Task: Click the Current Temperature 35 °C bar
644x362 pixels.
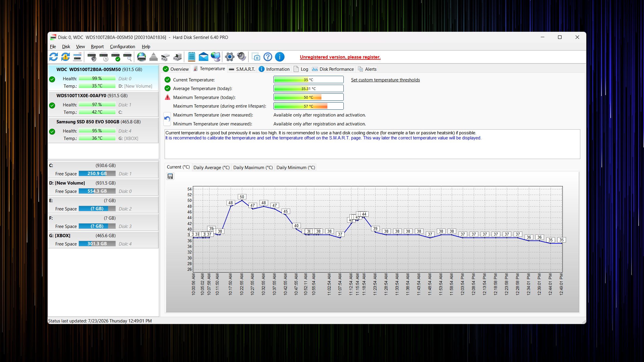Action: click(x=308, y=80)
